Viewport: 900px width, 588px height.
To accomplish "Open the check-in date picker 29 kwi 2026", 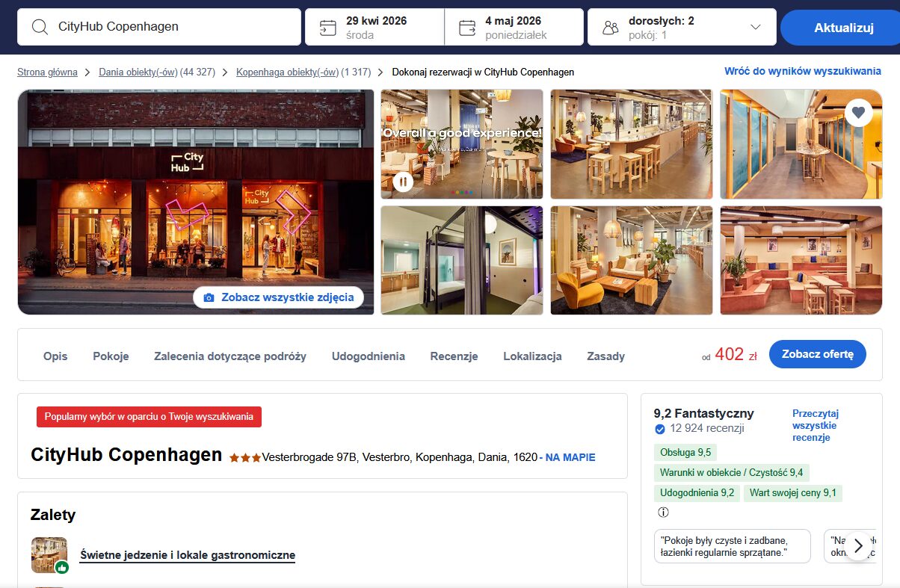I will click(375, 28).
